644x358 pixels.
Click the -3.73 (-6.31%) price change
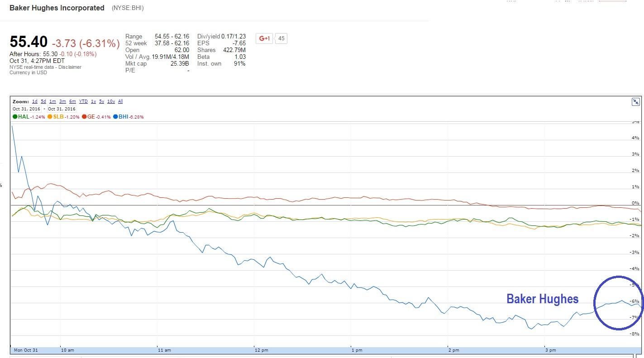pos(86,43)
